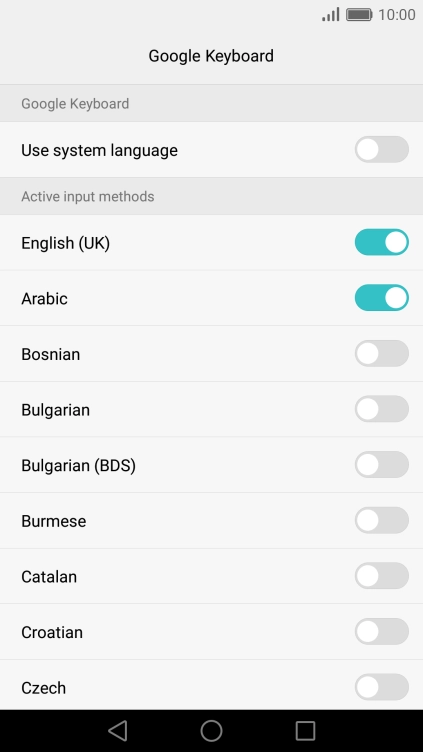Tap the clock showing 10:00
Image resolution: width=423 pixels, height=752 pixels.
pyautogui.click(x=397, y=14)
